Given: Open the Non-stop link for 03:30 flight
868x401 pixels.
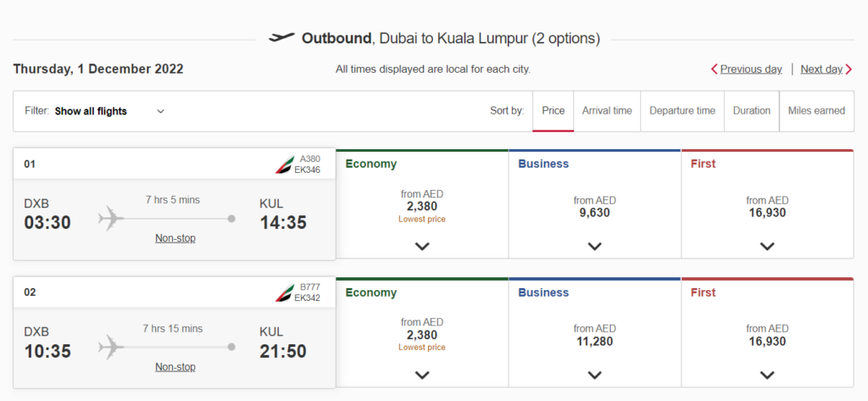Looking at the screenshot, I should coord(175,238).
